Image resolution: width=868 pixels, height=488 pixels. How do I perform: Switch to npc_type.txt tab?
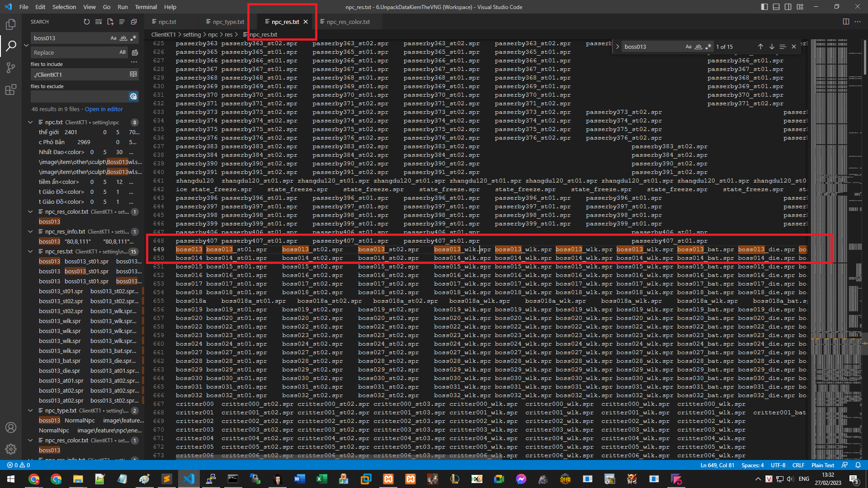point(228,22)
